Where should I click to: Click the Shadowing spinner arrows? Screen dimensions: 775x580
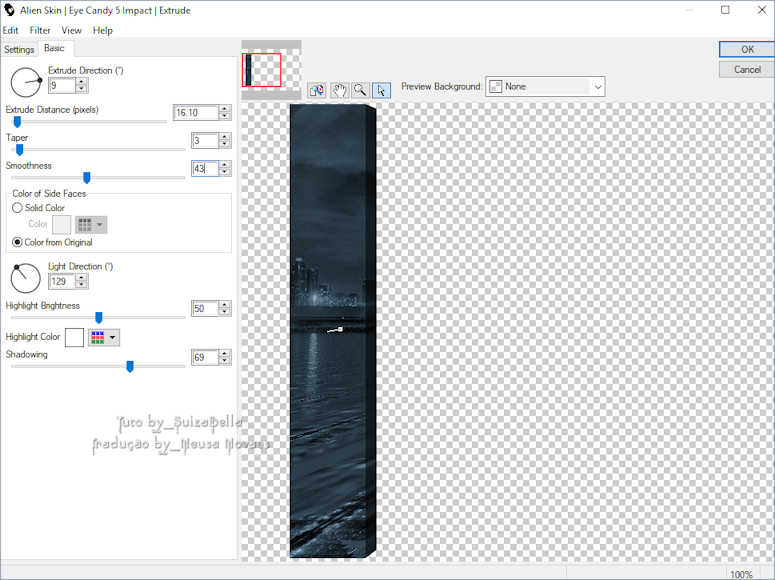point(225,357)
